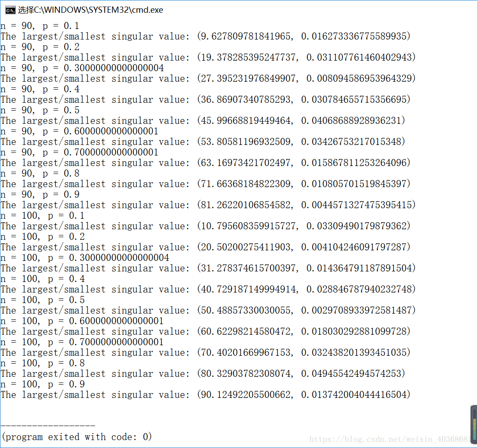Screen dimensions: 477x448
Task: Select the line "n = 90, p = 0.7000000000000001"
Action: 80,152
